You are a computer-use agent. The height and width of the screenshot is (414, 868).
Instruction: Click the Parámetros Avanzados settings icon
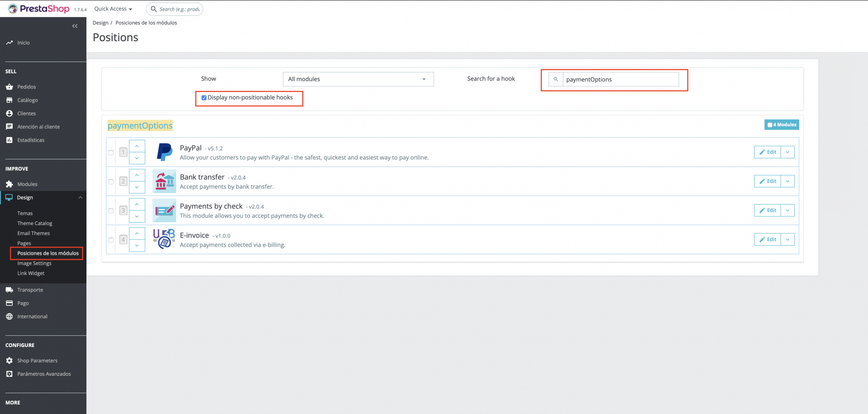[x=9, y=374]
